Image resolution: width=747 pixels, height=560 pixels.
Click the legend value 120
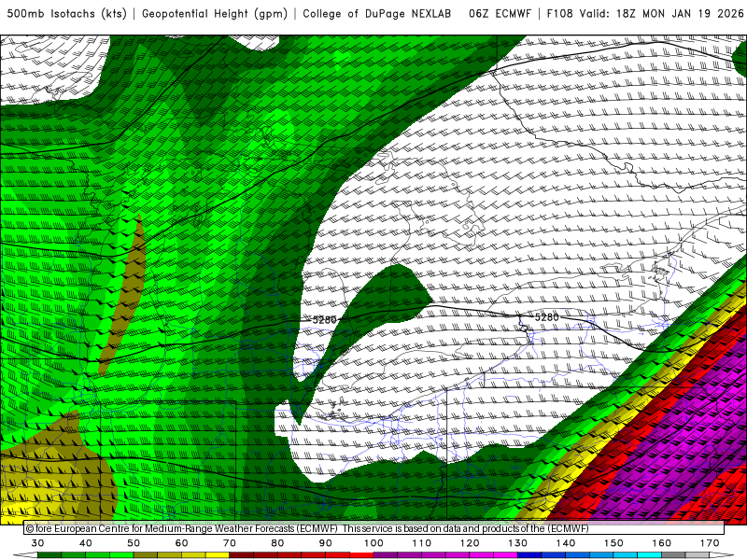pyautogui.click(x=470, y=543)
